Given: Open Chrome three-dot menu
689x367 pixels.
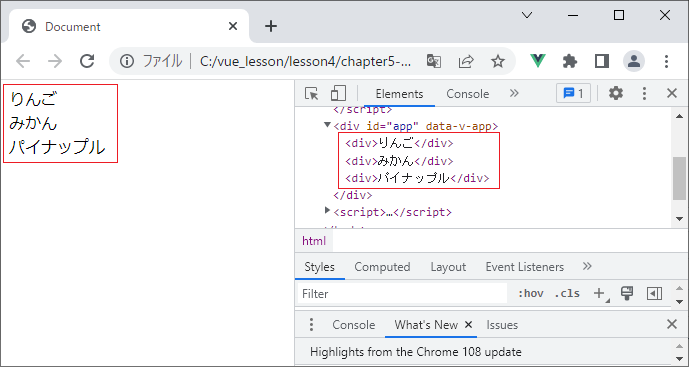Looking at the screenshot, I should pyautogui.click(x=666, y=61).
